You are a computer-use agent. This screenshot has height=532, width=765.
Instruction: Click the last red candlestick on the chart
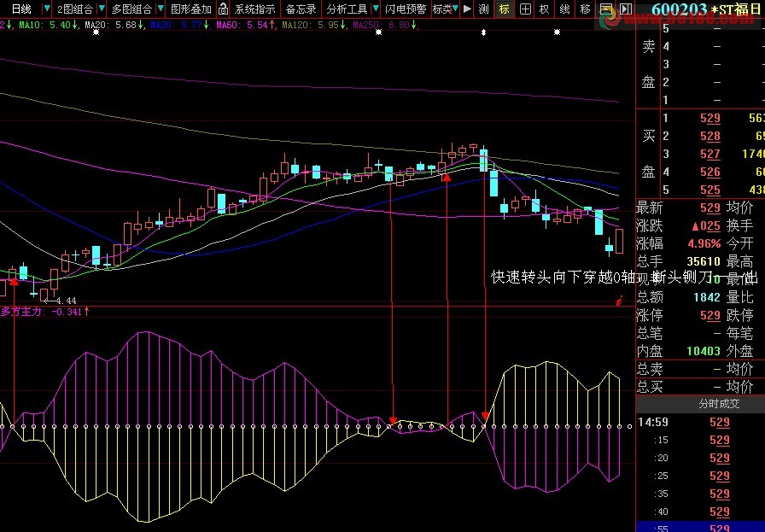click(x=619, y=241)
